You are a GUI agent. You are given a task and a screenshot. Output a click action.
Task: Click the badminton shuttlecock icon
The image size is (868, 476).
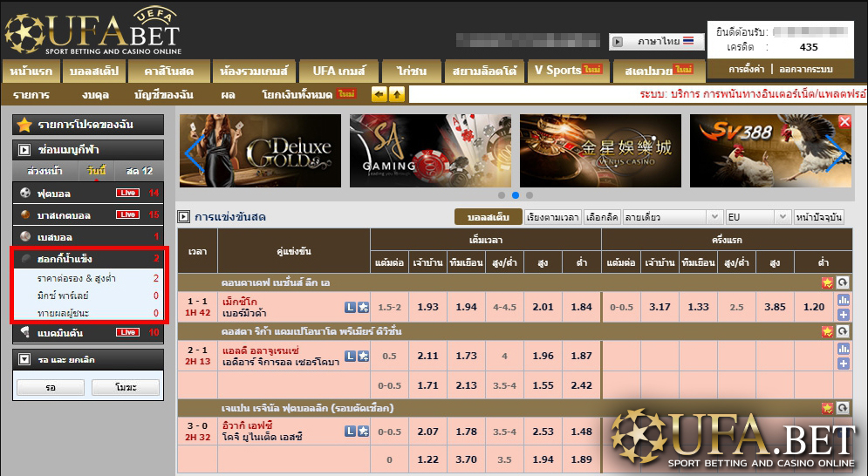pos(25,332)
